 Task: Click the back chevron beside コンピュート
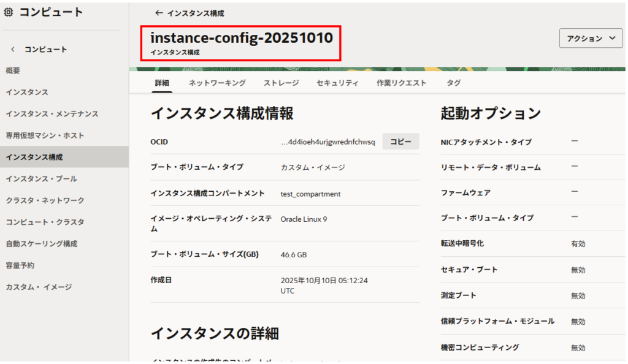(x=13, y=50)
